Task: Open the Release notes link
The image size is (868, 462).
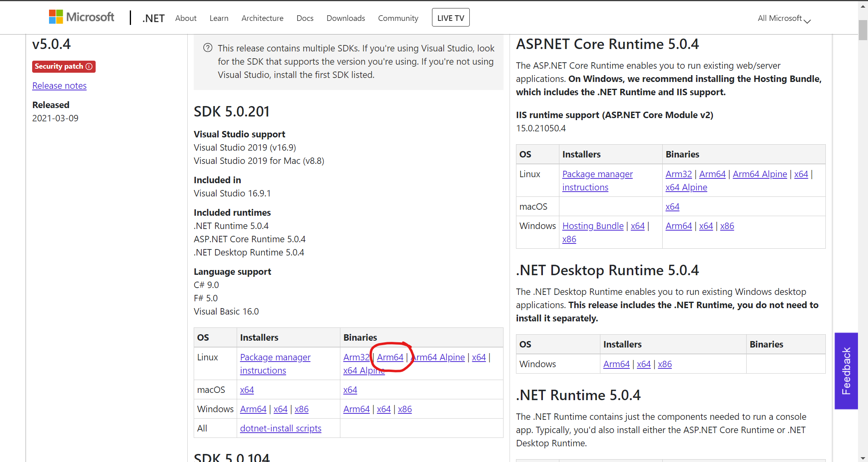Action: coord(59,86)
